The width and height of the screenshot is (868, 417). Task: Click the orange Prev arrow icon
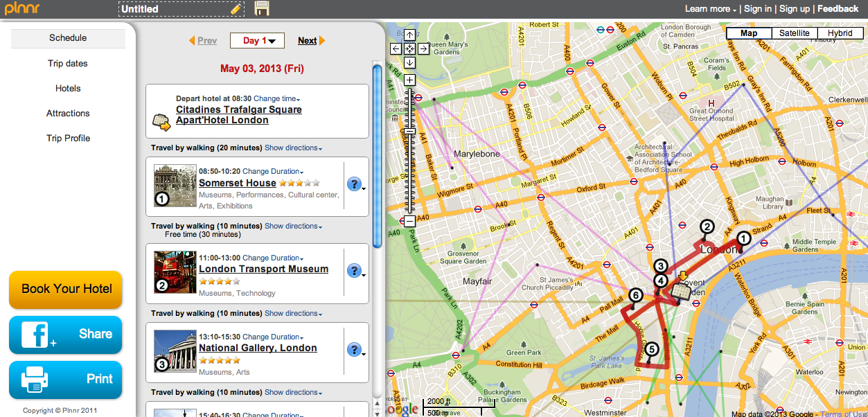pyautogui.click(x=192, y=41)
